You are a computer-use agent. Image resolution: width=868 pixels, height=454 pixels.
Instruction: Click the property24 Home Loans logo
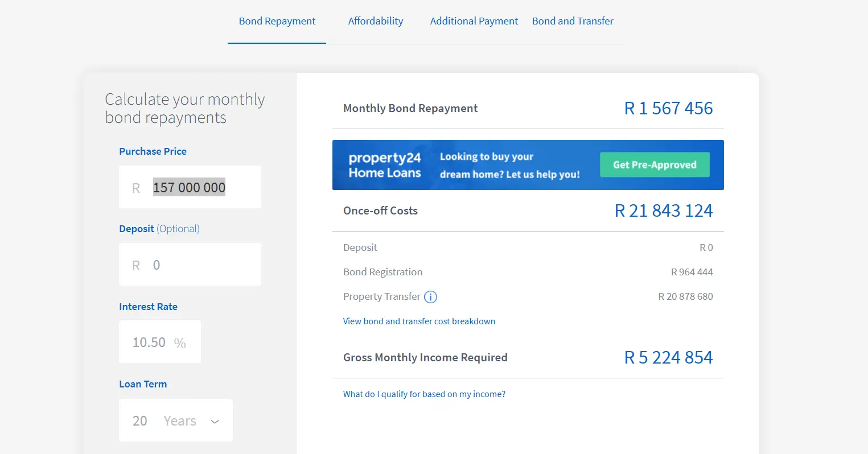click(385, 165)
